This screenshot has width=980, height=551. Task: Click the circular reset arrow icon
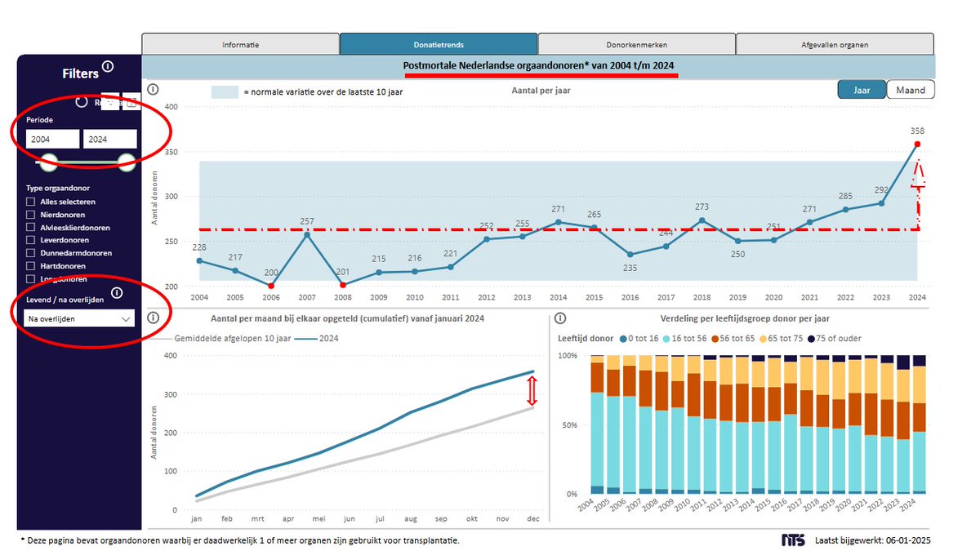[82, 102]
